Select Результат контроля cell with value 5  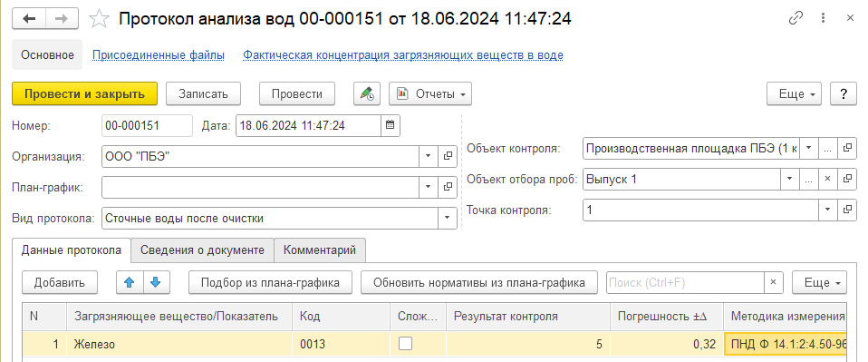click(x=528, y=344)
